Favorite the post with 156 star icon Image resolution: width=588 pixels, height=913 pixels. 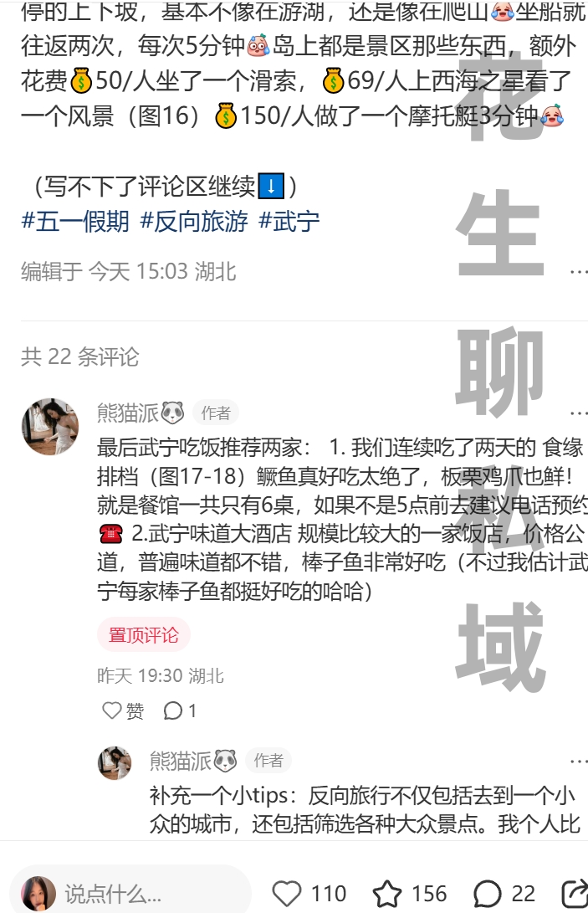click(x=387, y=894)
